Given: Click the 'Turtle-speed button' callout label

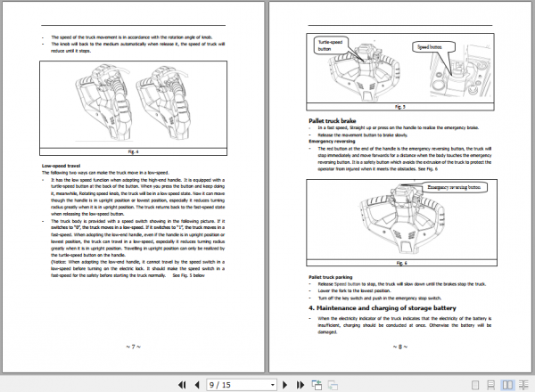Looking at the screenshot, I should (330, 45).
